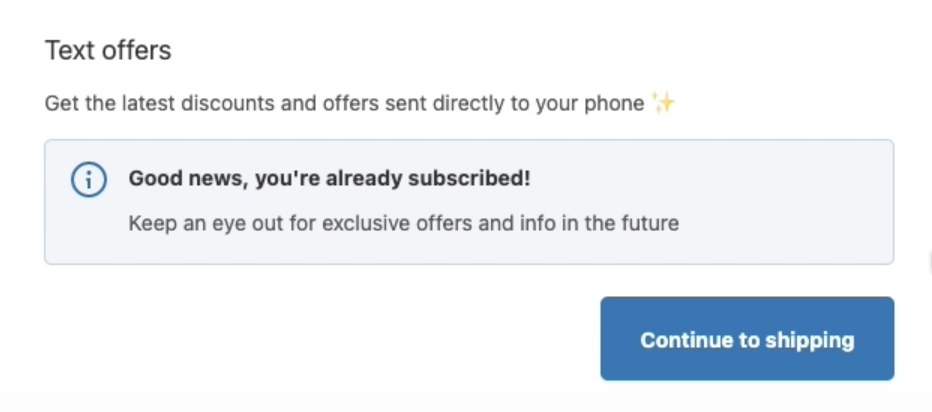
Task: Select the 'Text offers' heading
Action: [108, 51]
